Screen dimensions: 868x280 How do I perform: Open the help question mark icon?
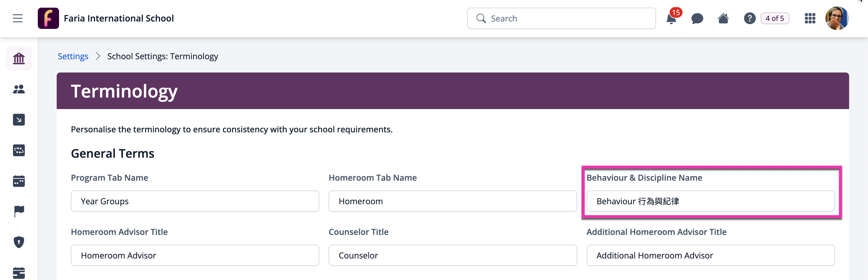[749, 19]
